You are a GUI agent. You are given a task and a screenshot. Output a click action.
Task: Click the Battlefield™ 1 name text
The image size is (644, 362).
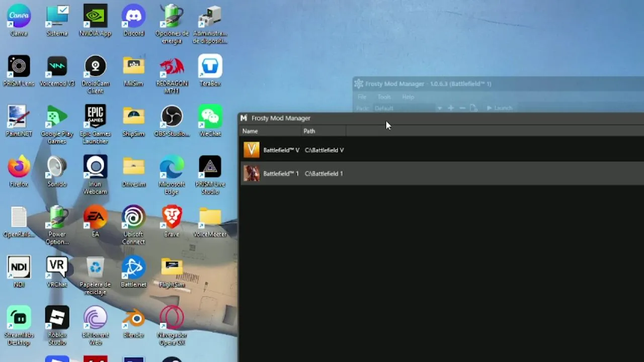281,173
